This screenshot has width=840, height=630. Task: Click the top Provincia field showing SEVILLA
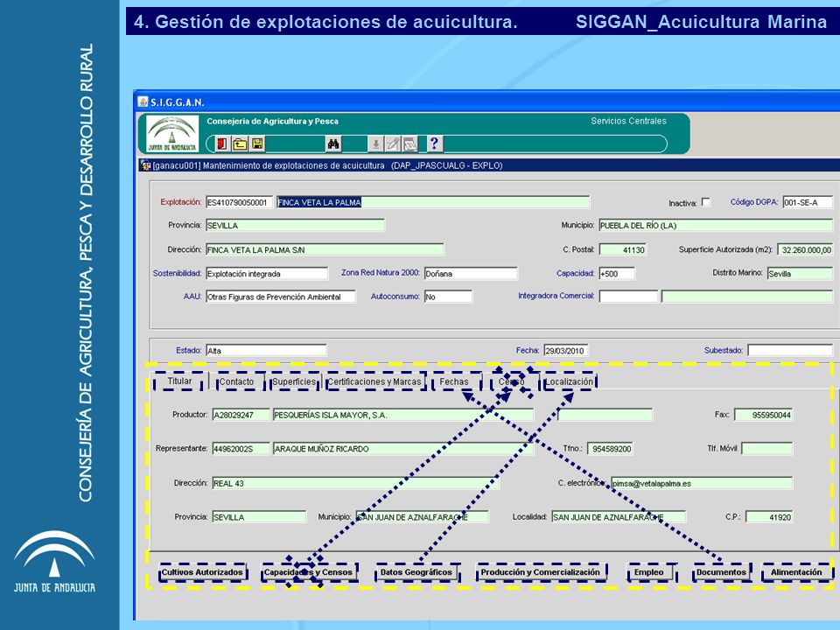(295, 226)
